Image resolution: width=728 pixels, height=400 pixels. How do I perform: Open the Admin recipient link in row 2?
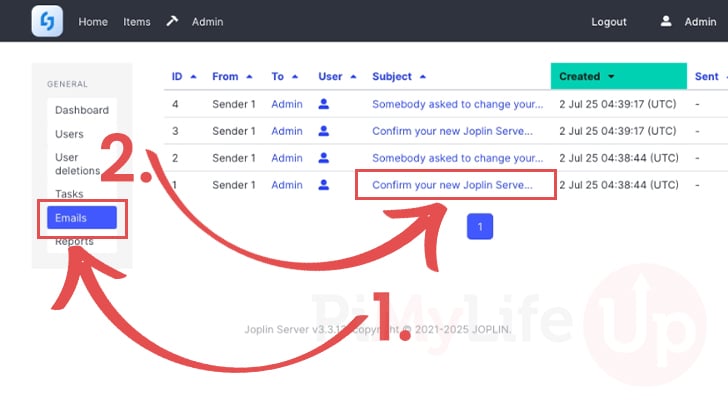(287, 158)
